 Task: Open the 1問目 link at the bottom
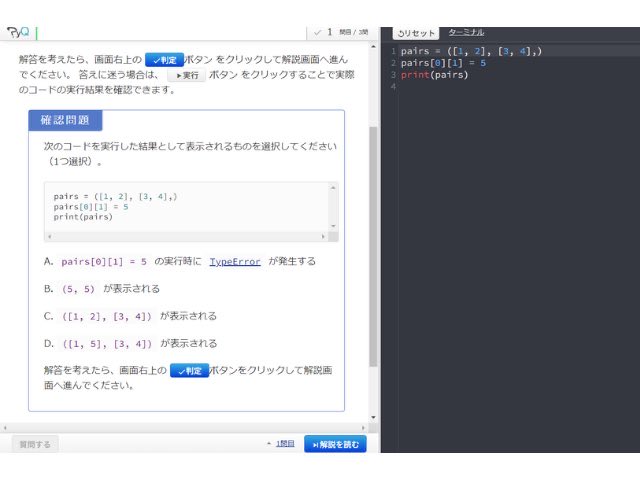point(285,444)
